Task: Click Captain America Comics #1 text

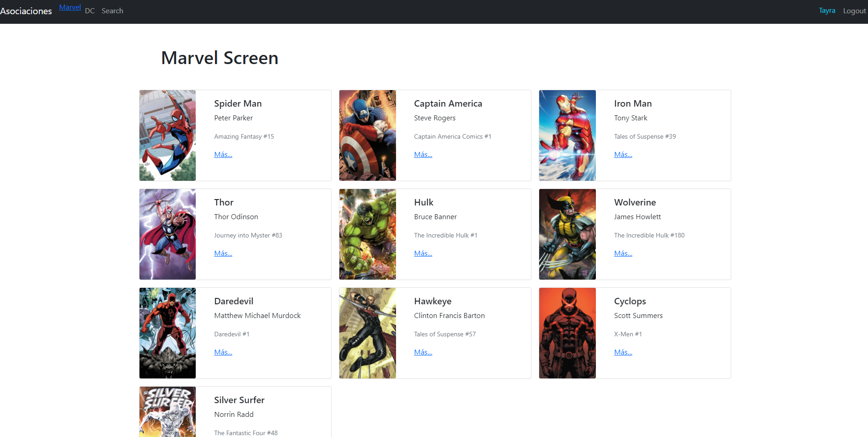Action: pos(453,136)
